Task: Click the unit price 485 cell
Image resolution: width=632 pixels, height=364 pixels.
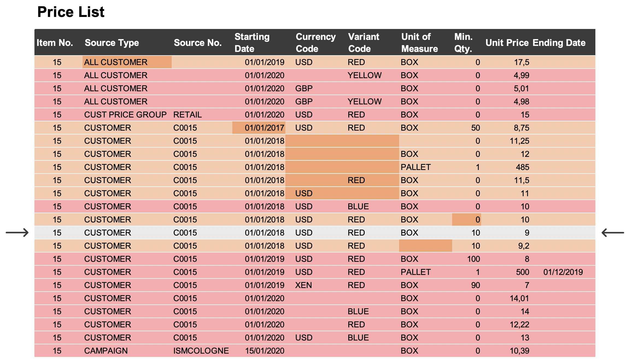Action: click(522, 167)
